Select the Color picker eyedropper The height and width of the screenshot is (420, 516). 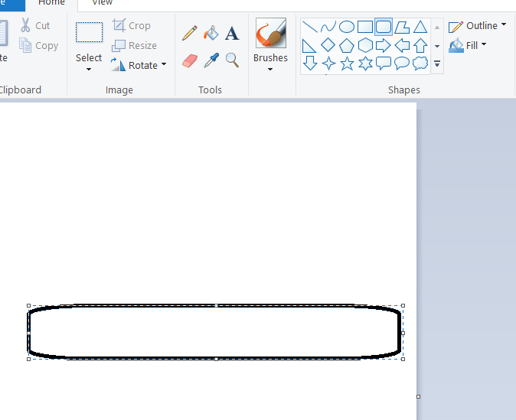click(x=211, y=60)
